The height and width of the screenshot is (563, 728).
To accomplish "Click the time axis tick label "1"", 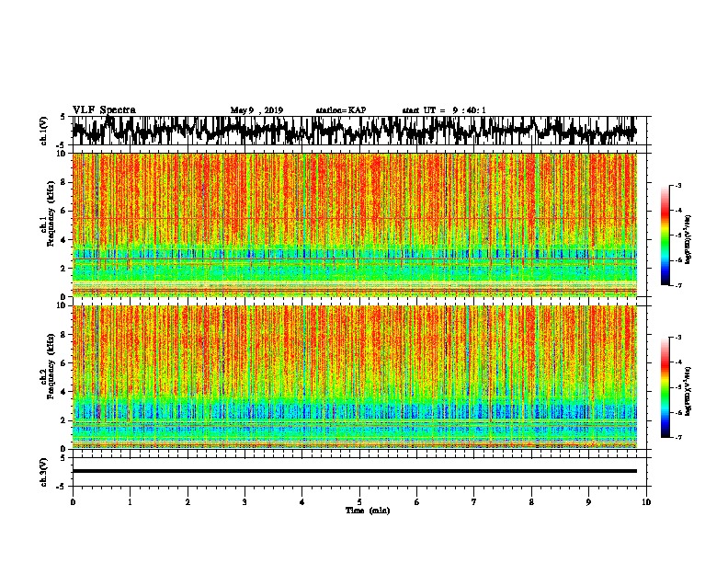I will (130, 502).
